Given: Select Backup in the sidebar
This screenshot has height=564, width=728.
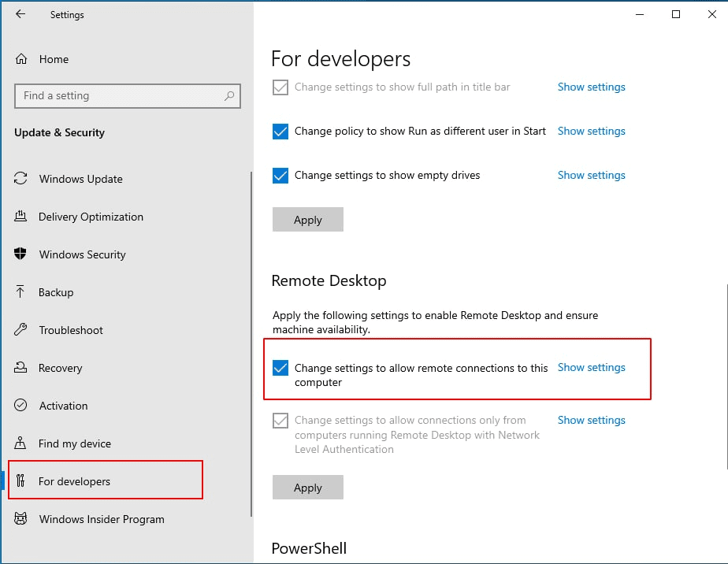Looking at the screenshot, I should [x=56, y=292].
